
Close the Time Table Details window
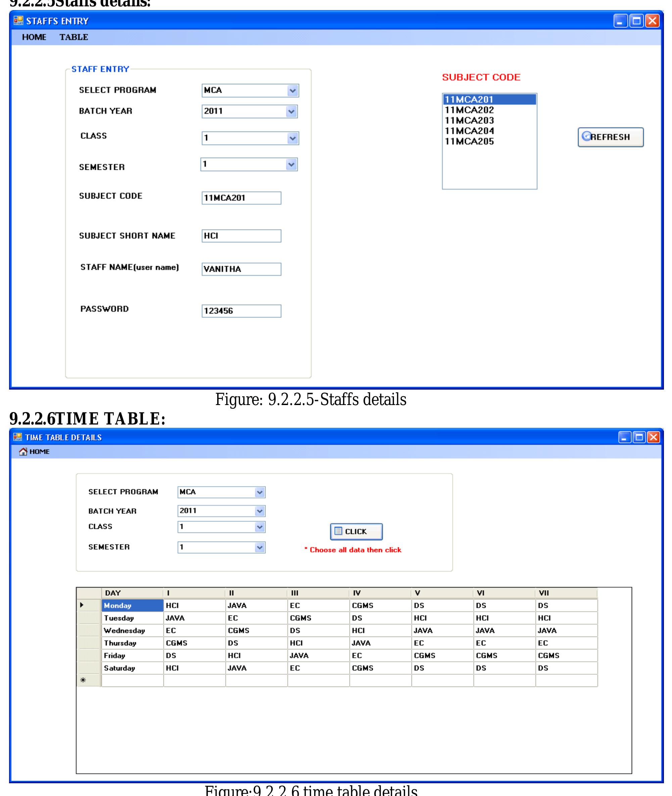[653, 437]
